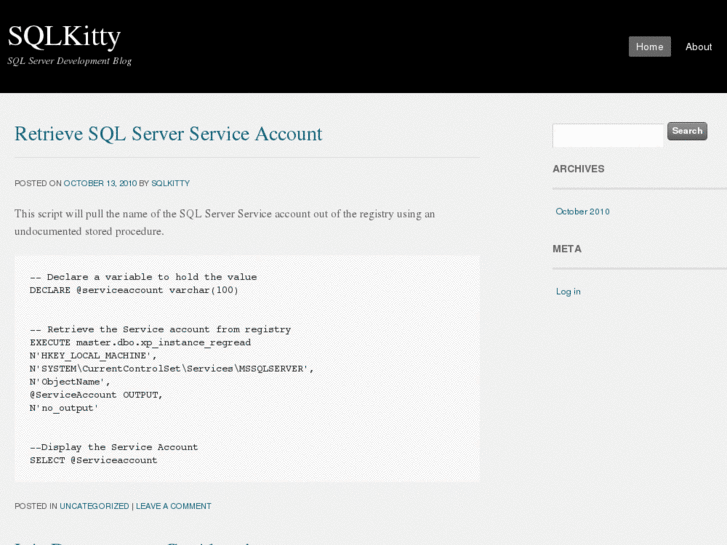Click the EXECUTE master.dbo.xp_instance_regread code line
727x545 pixels.
pos(140,342)
